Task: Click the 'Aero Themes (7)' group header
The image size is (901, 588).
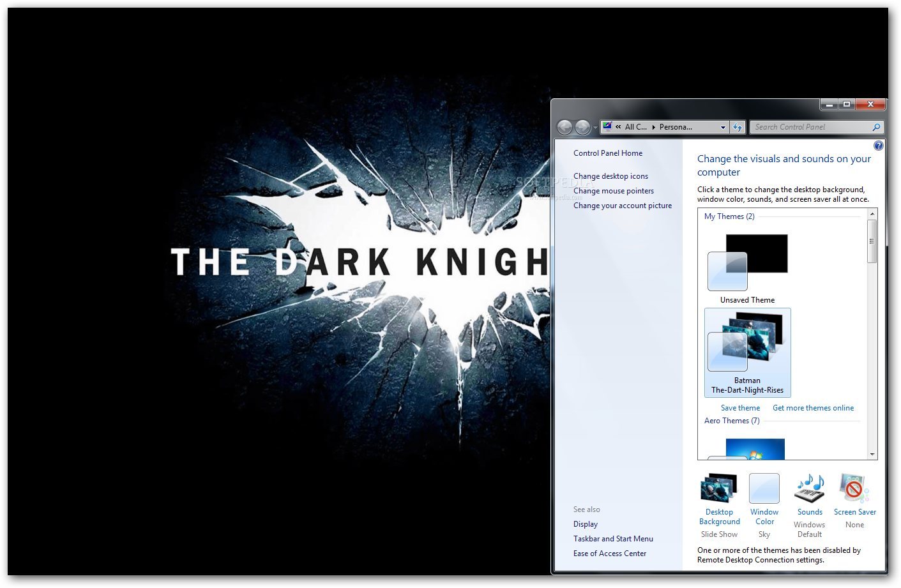Action: (x=732, y=421)
